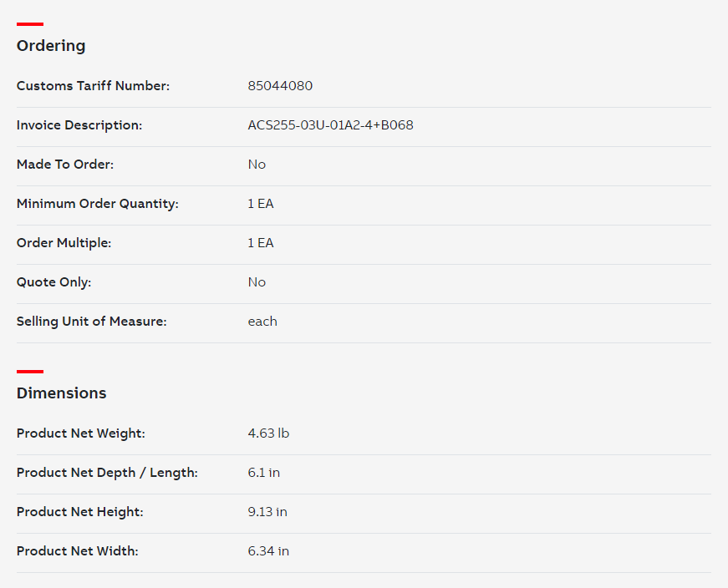Click the Quote Only value No
The width and height of the screenshot is (728, 588).
tap(257, 282)
